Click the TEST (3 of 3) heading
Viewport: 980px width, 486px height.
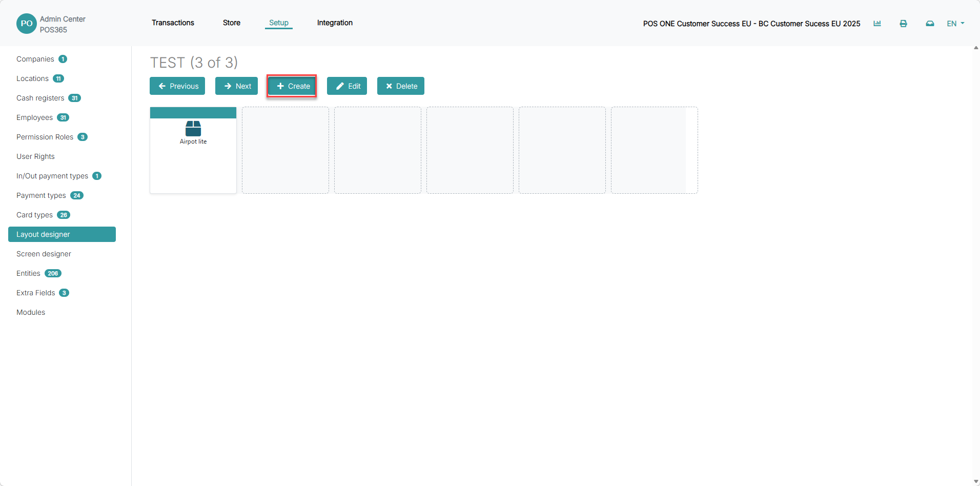(194, 63)
